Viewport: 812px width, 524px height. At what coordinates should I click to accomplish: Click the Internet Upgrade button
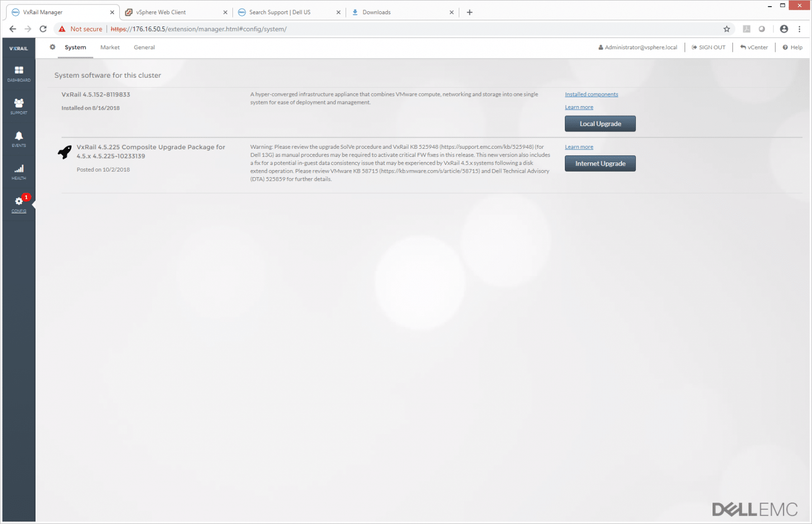pos(600,163)
